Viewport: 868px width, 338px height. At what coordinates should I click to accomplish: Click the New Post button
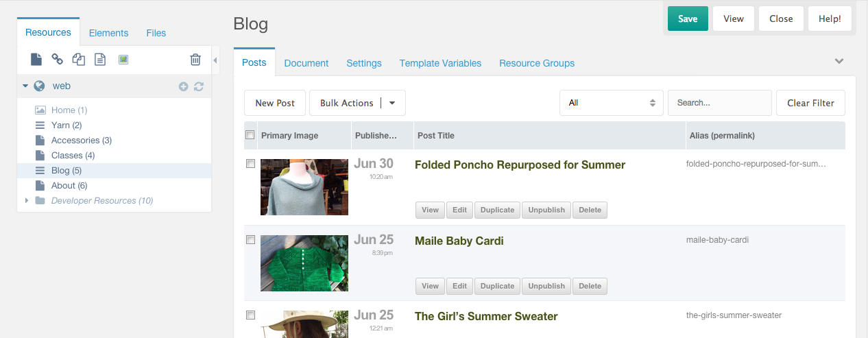tap(275, 103)
